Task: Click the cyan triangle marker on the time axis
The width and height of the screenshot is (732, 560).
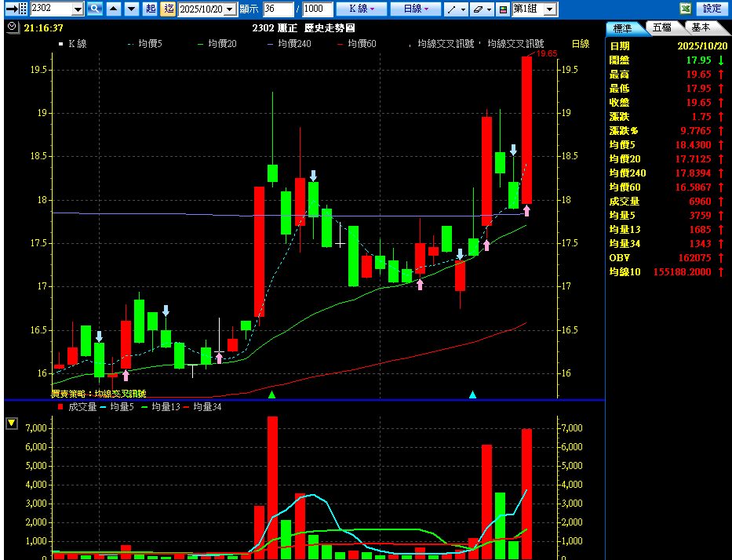Action: [472, 395]
